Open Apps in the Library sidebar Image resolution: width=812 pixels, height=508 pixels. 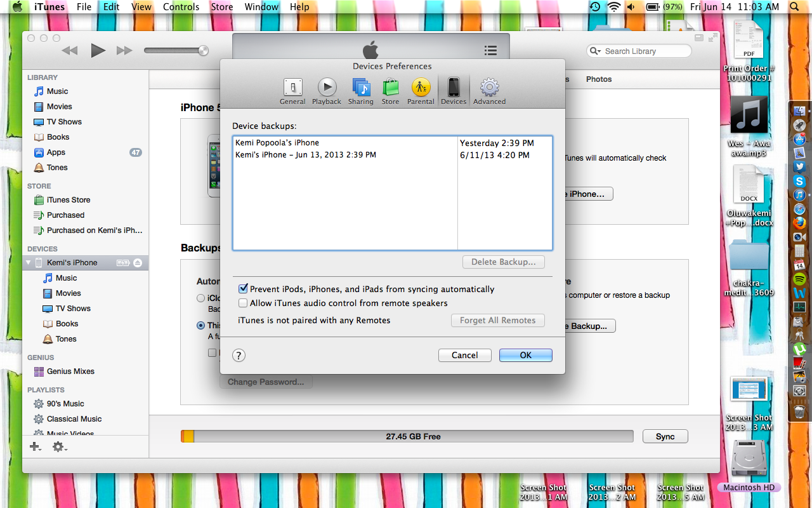(86, 152)
